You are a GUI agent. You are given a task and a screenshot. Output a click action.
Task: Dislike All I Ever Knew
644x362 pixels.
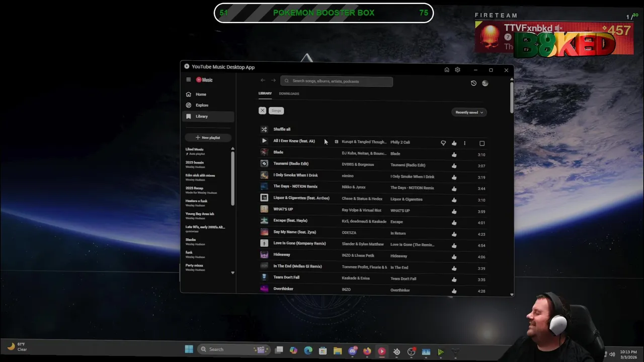tap(443, 143)
